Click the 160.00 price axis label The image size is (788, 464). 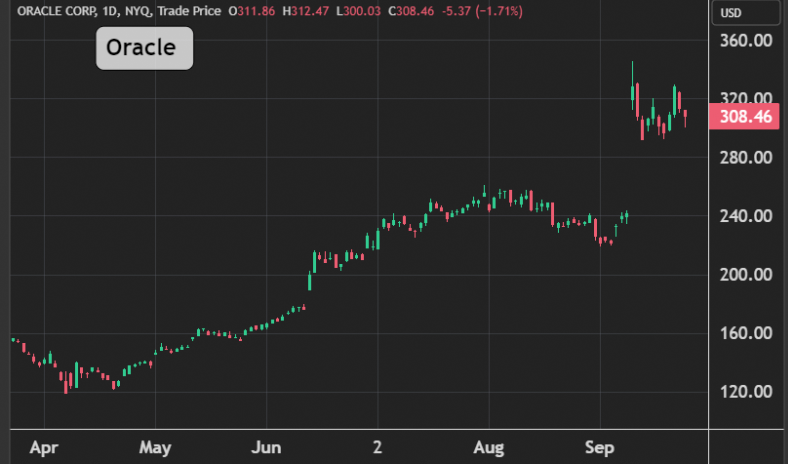[x=746, y=333]
